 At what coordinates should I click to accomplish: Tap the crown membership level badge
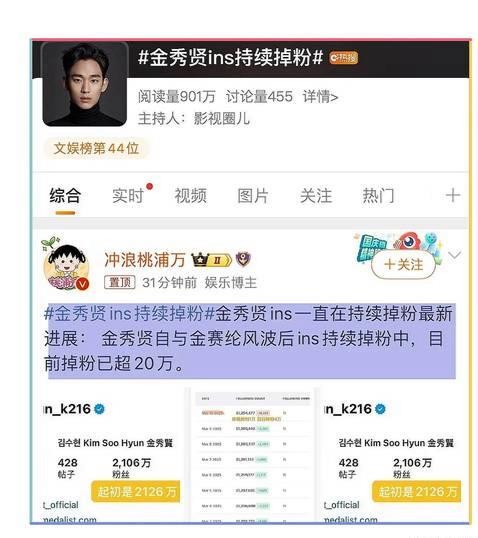[211, 260]
